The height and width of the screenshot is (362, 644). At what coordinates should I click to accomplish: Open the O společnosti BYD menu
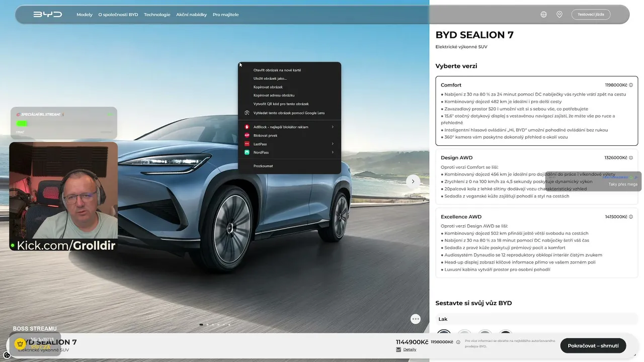pos(118,15)
